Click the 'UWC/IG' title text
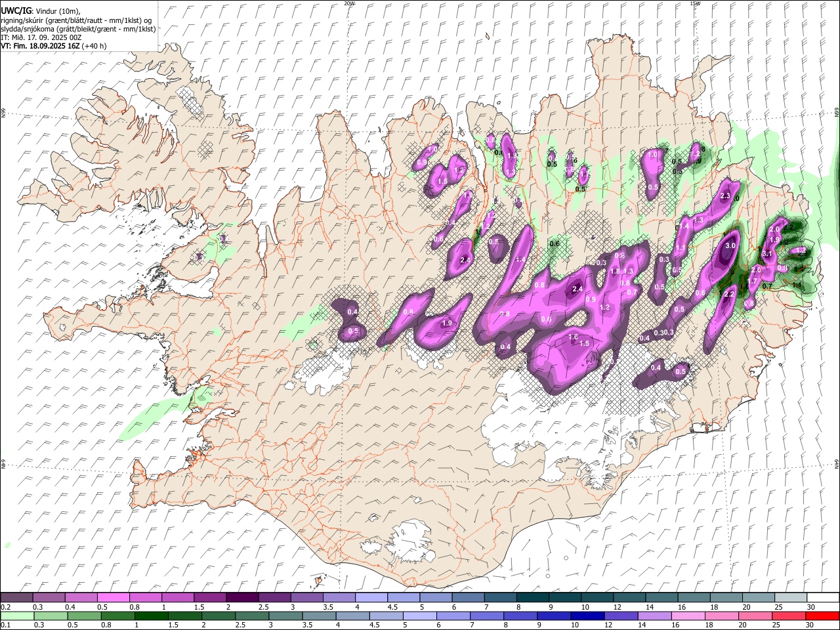The height and width of the screenshot is (630, 840). 15,11
